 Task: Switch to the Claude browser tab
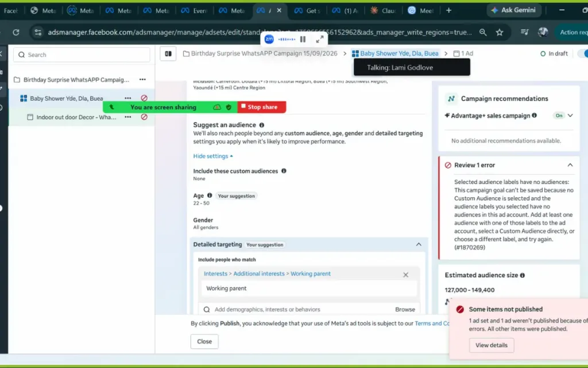click(383, 10)
